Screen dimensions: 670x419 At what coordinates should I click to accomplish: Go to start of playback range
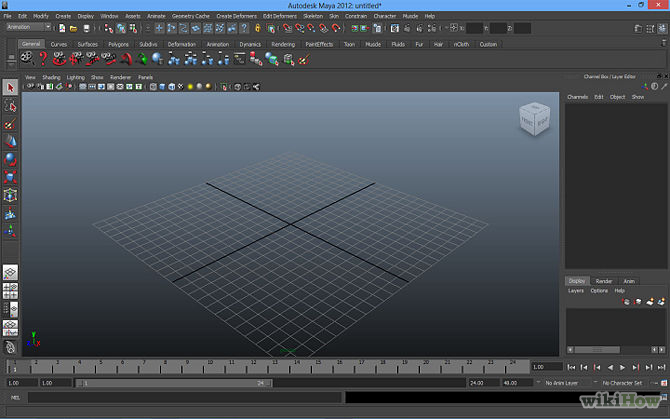click(571, 367)
